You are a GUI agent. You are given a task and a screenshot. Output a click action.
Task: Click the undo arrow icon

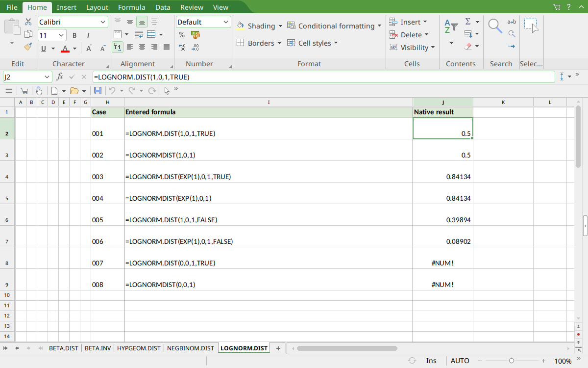coord(112,91)
